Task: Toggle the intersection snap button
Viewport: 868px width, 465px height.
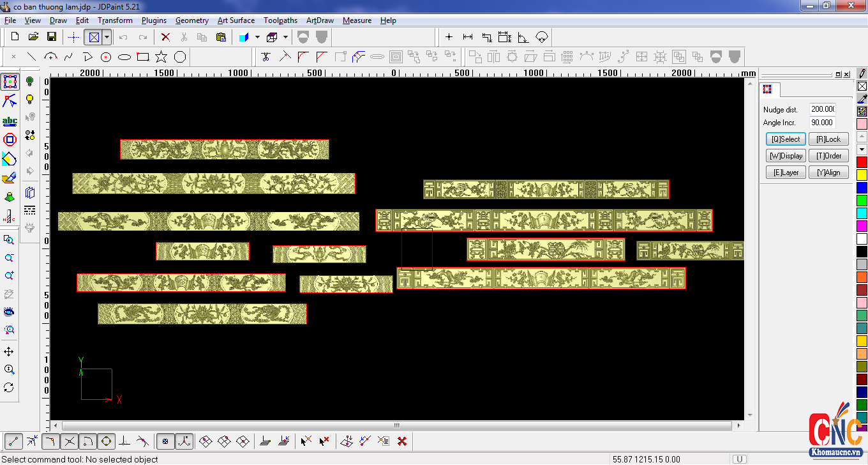Action: [70, 441]
